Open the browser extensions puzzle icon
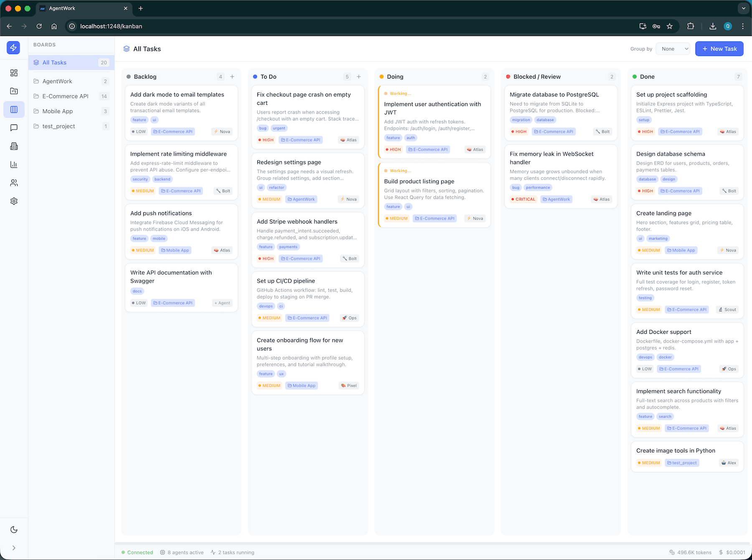Image resolution: width=752 pixels, height=560 pixels. click(691, 26)
